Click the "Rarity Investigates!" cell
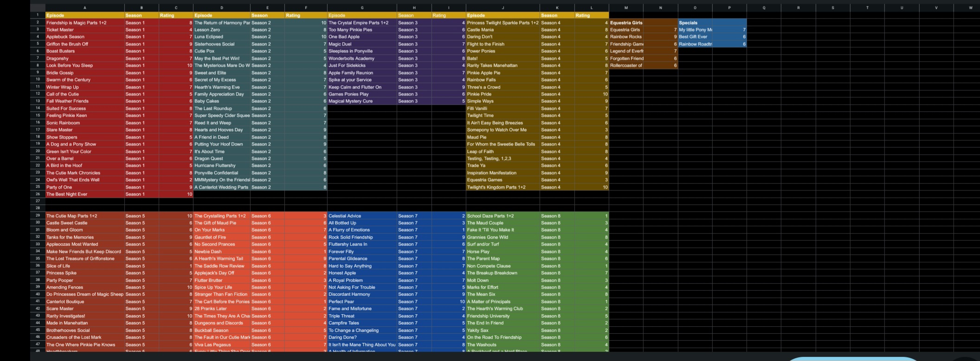 tap(85, 316)
